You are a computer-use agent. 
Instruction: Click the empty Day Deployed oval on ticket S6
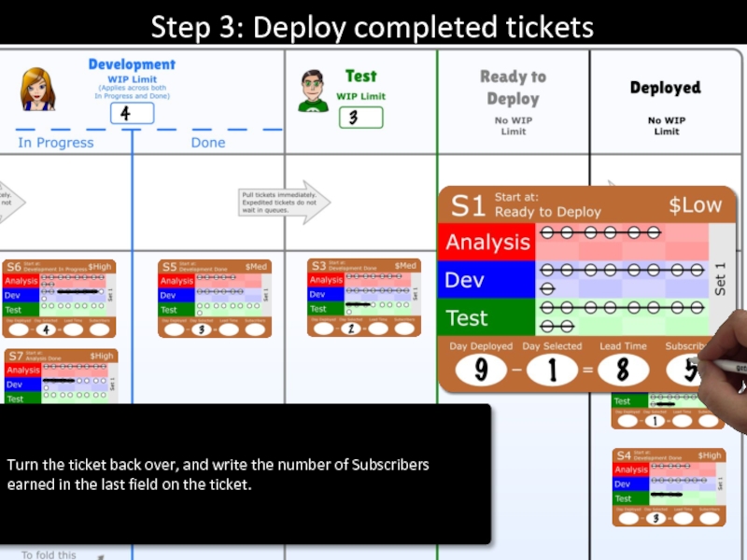19,329
